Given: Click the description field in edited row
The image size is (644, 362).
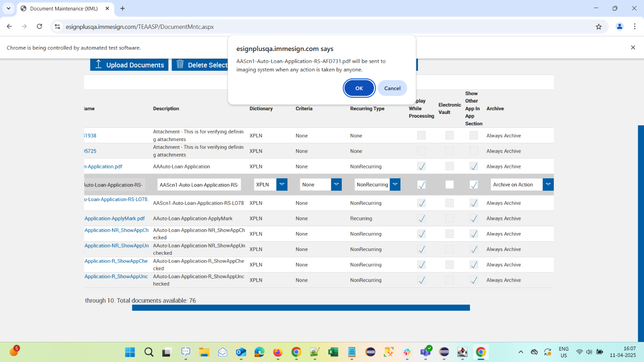Looking at the screenshot, I should (199, 185).
